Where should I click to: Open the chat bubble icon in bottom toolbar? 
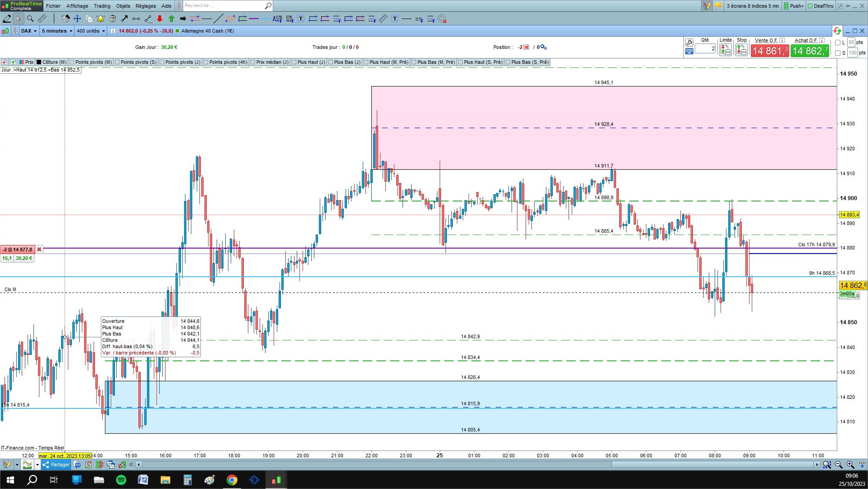click(77, 465)
